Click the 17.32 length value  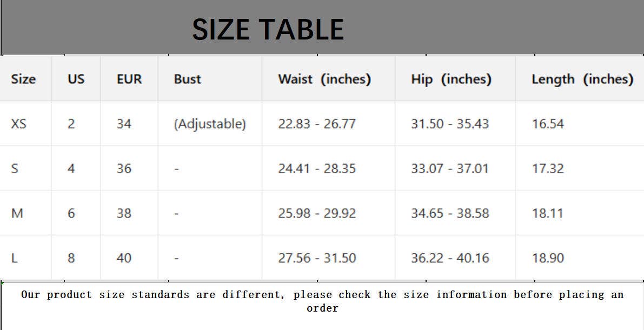pyautogui.click(x=548, y=168)
